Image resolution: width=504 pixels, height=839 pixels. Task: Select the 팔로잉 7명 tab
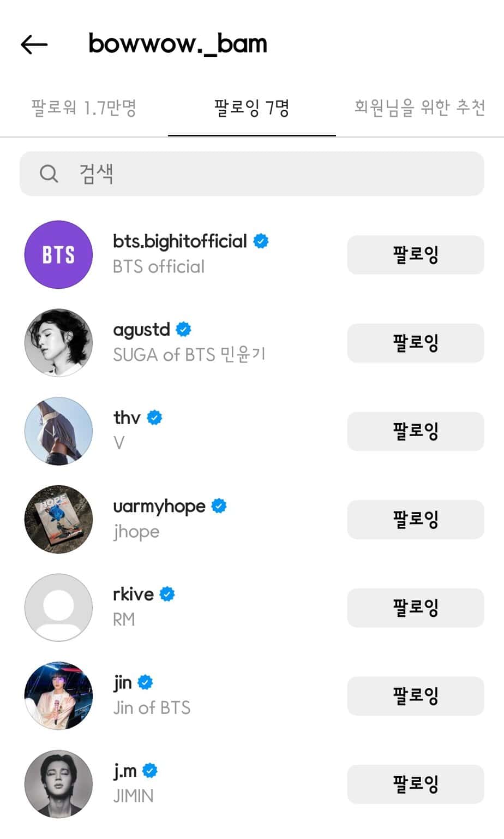click(251, 108)
